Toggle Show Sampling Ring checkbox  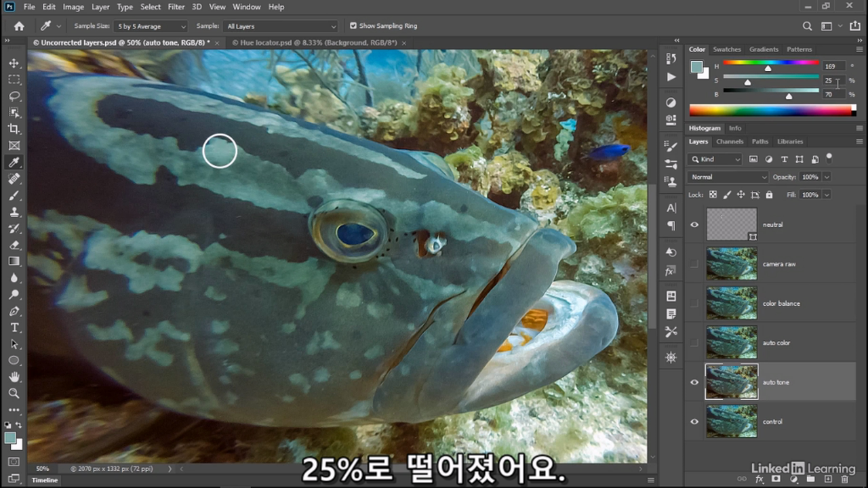coord(353,26)
